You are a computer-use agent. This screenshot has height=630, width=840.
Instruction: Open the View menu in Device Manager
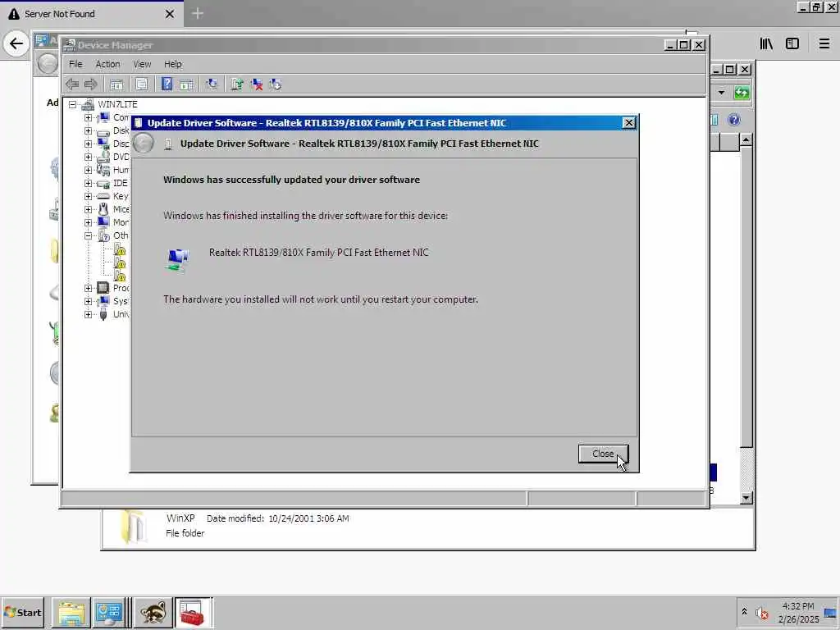coord(142,64)
